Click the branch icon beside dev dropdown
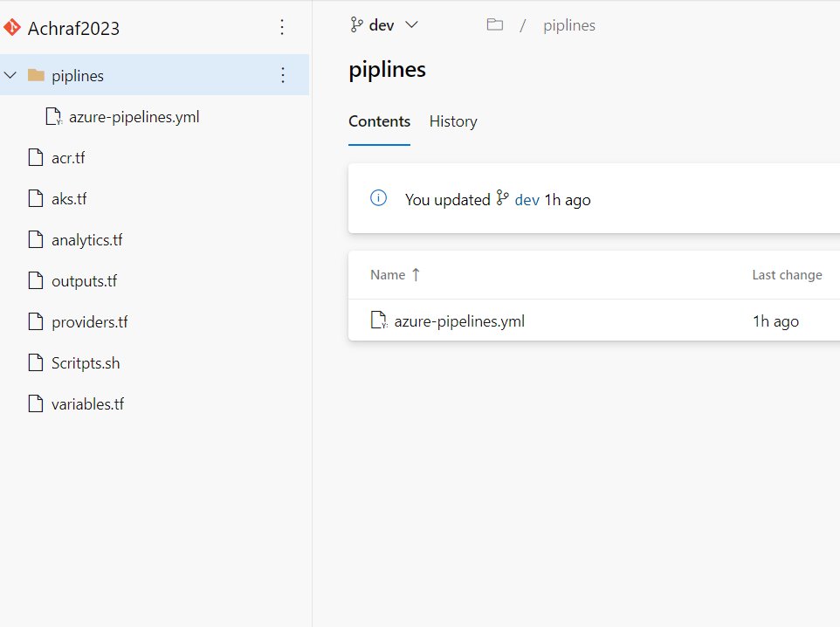 356,24
